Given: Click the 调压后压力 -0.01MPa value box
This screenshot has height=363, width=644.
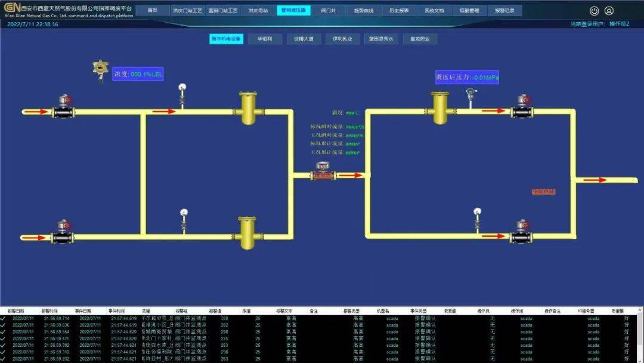Looking at the screenshot, I should 467,77.
